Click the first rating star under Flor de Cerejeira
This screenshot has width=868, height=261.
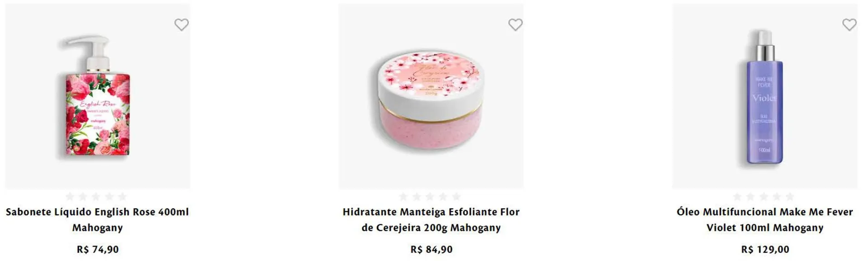(403, 196)
